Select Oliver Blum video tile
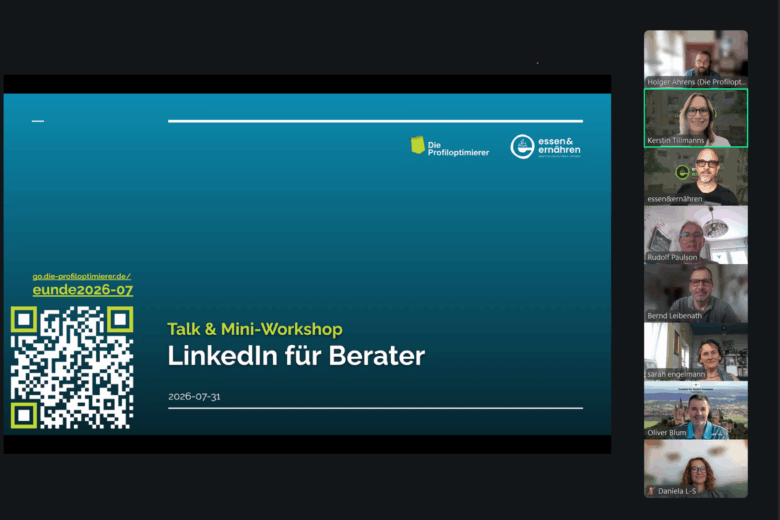The height and width of the screenshot is (520, 780). click(695, 410)
